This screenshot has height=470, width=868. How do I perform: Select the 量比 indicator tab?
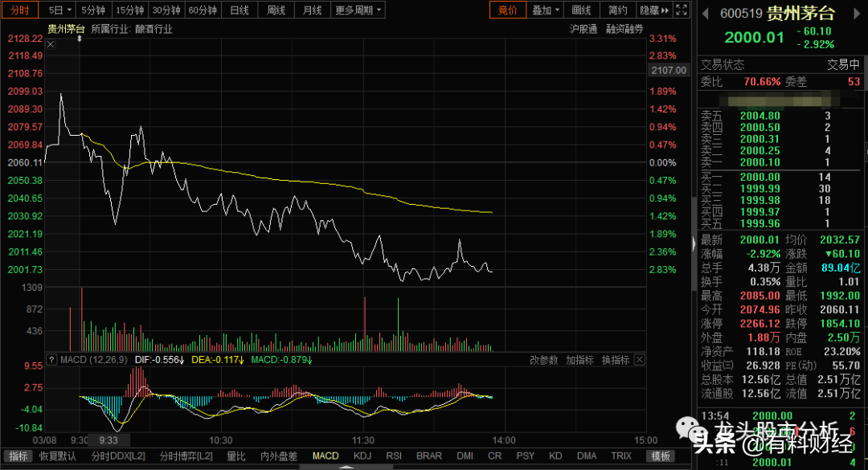(235, 456)
